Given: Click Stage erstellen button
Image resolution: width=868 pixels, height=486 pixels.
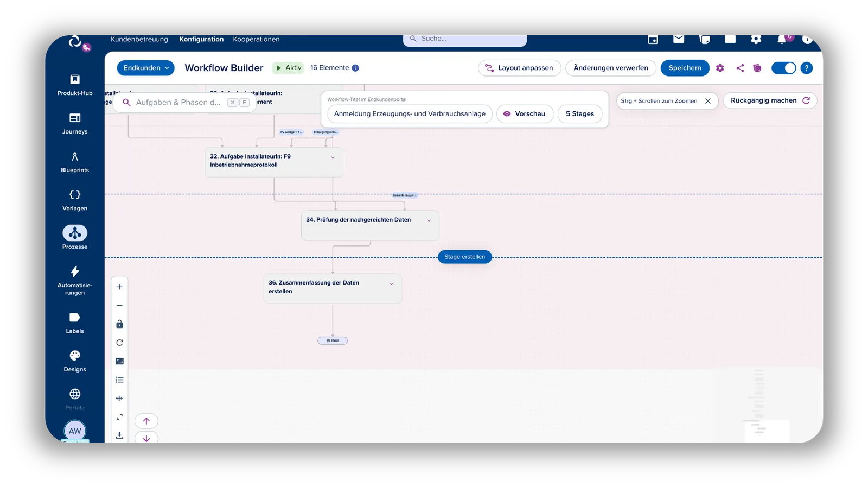Looking at the screenshot, I should coord(464,257).
